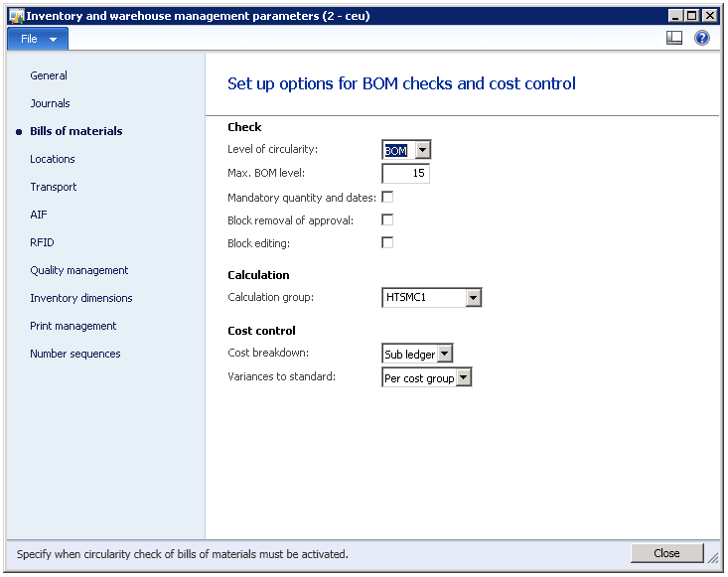The image size is (728, 577).
Task: Maximize the parameters window
Action: [x=692, y=16]
